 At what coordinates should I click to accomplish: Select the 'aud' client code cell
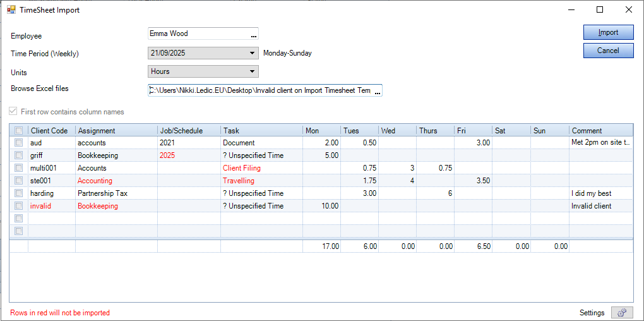click(x=51, y=143)
